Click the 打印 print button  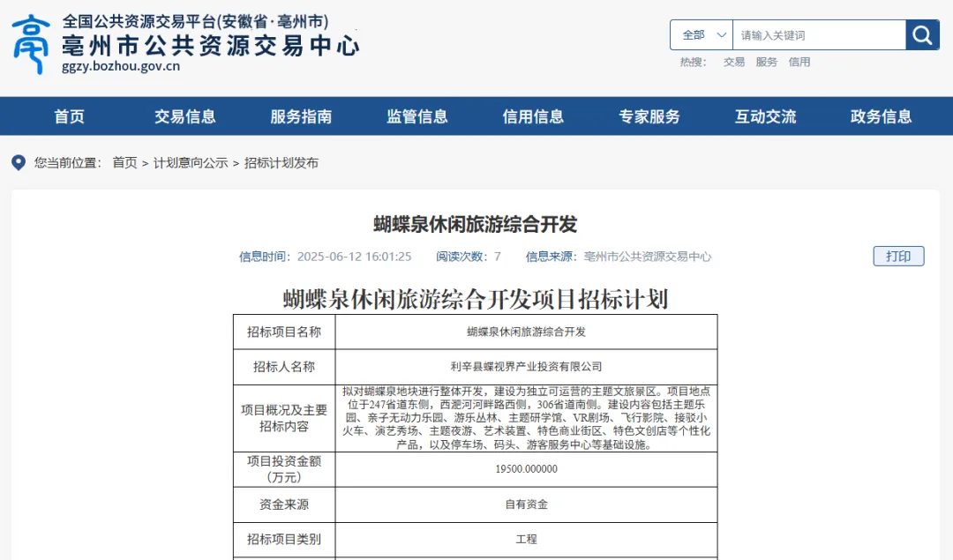[x=898, y=257]
